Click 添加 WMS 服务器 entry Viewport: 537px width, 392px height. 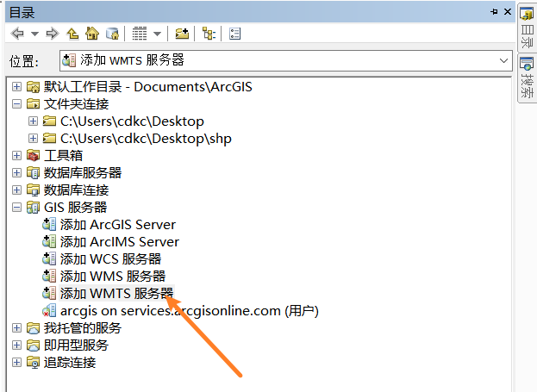(113, 276)
